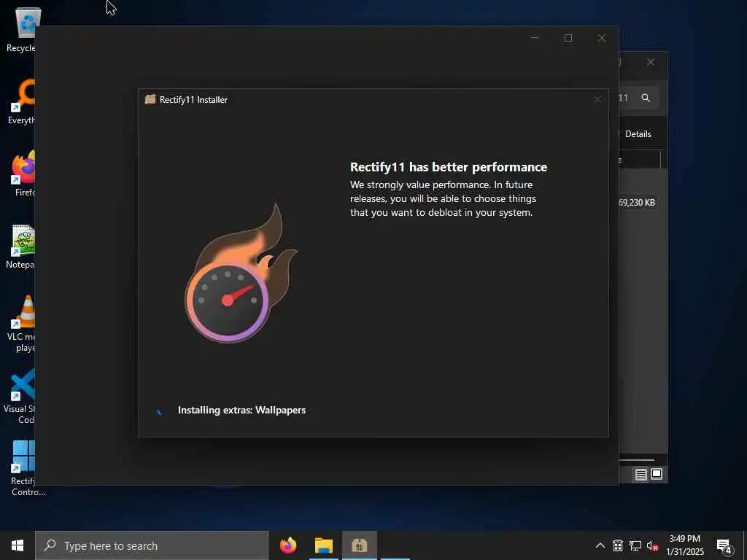Open the Action Center notifications icon

(x=724, y=545)
